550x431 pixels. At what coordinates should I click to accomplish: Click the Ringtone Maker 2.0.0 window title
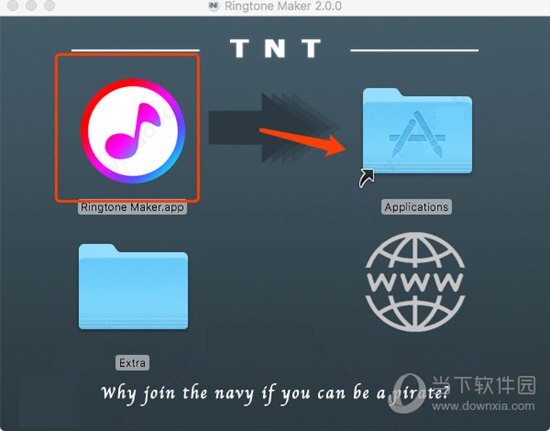coord(283,6)
